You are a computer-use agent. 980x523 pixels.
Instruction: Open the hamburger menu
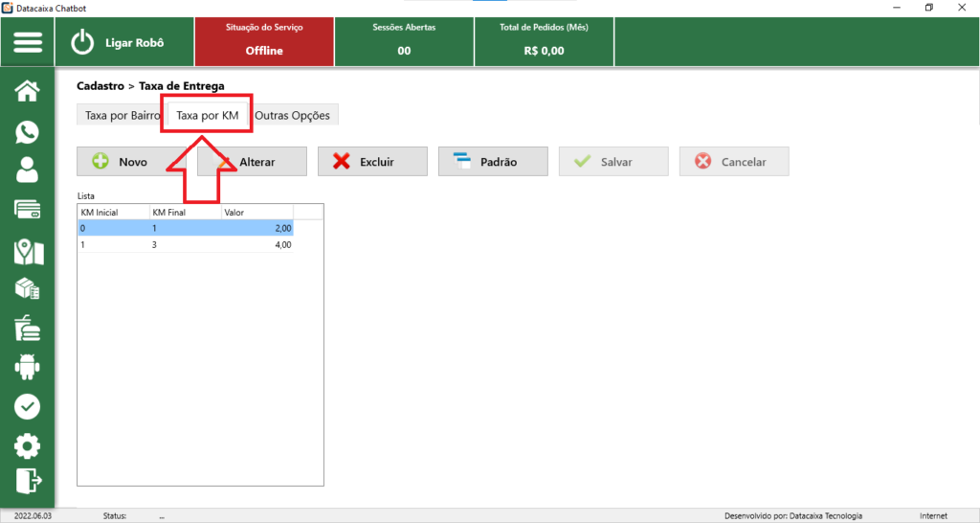coord(28,43)
